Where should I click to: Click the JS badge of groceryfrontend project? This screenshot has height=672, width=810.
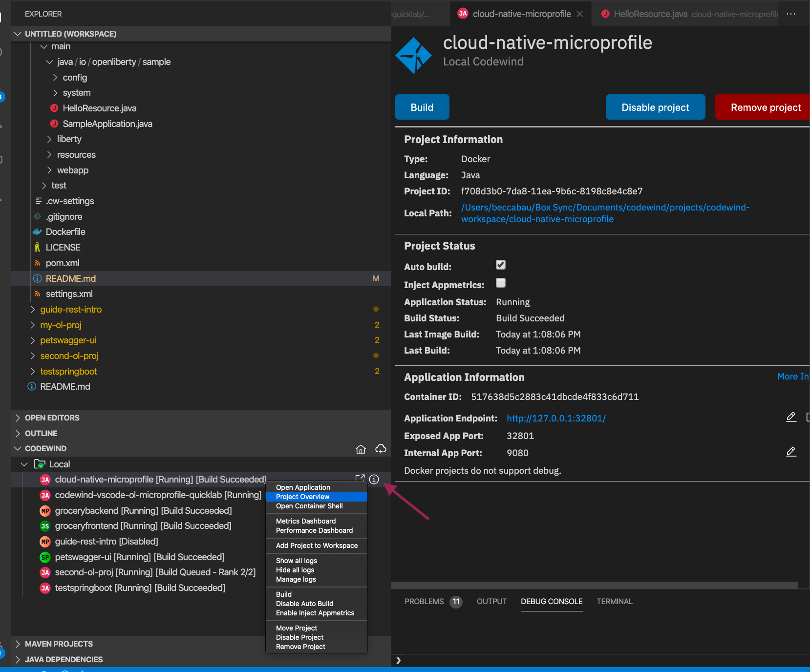pyautogui.click(x=45, y=526)
